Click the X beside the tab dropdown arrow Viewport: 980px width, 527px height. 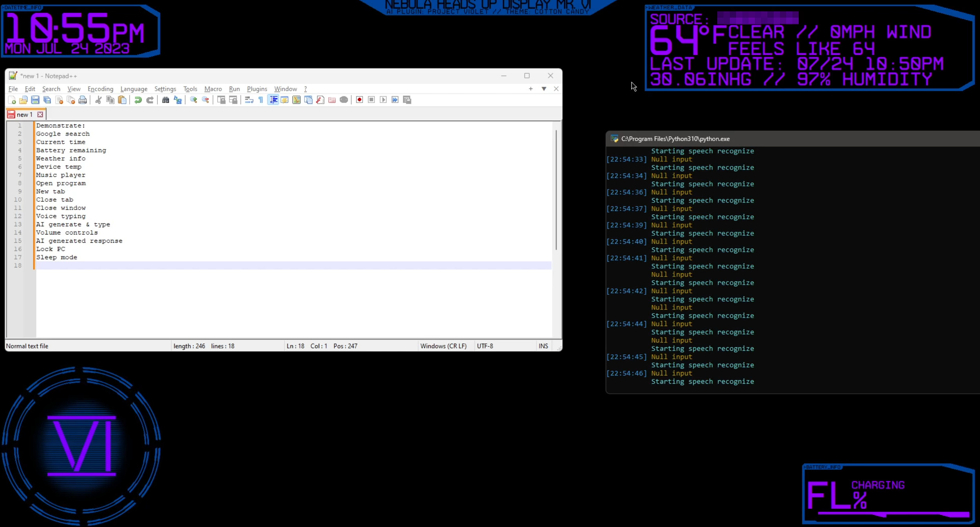coord(556,89)
